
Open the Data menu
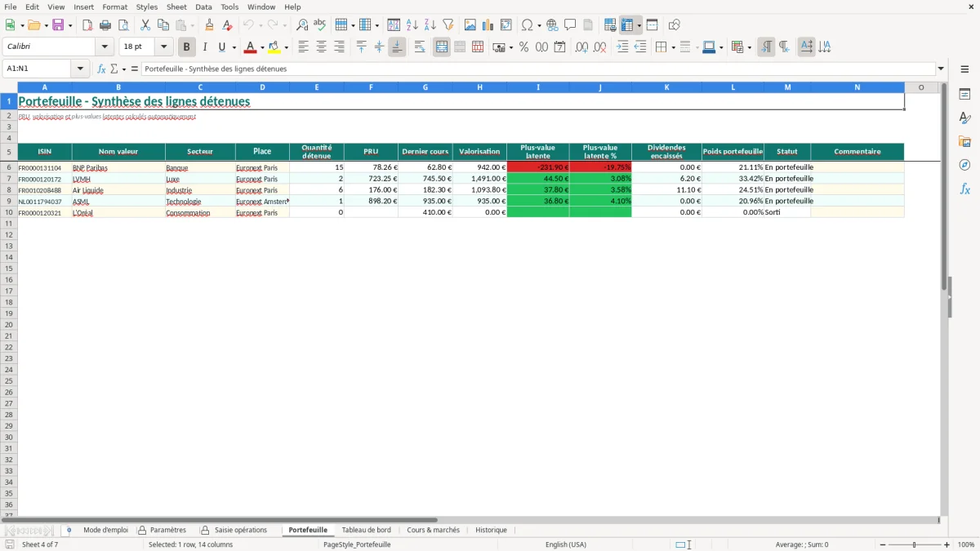[x=203, y=7]
